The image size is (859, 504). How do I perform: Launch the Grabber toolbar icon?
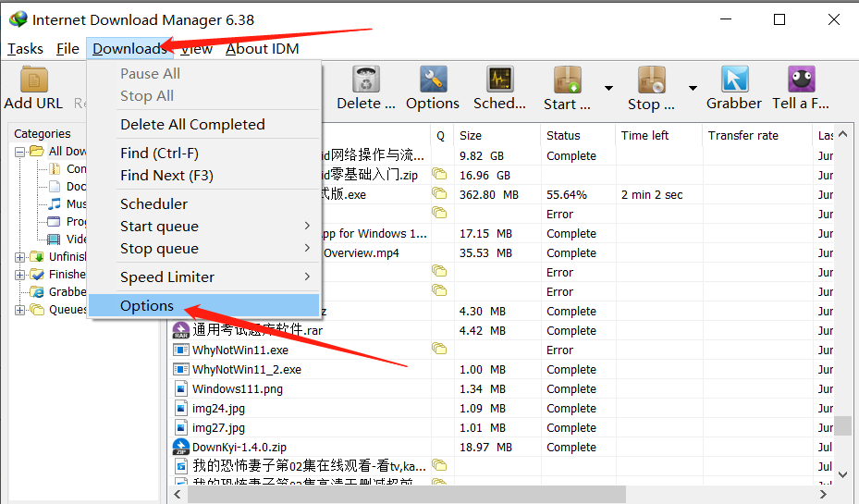point(734,80)
